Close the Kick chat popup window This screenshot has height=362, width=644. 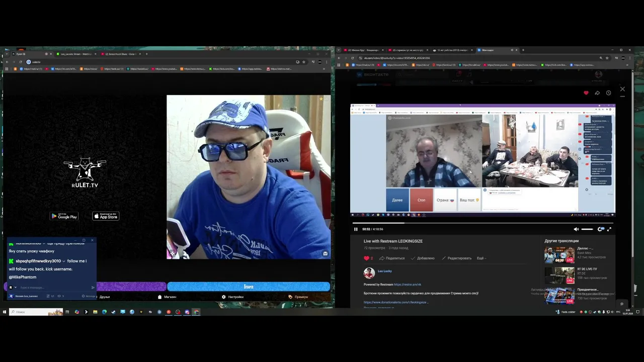[92, 240]
